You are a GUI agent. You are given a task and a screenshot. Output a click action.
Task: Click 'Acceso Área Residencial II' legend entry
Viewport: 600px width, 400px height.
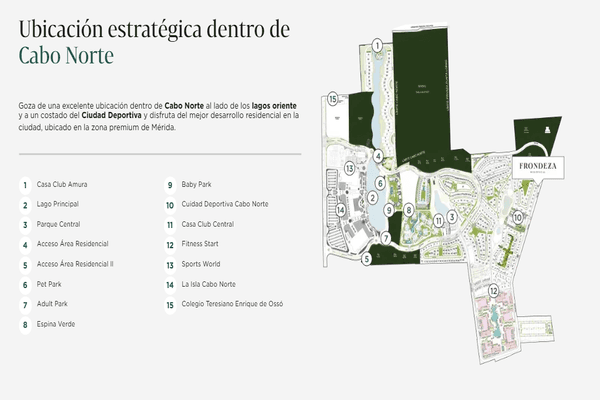[75, 264]
